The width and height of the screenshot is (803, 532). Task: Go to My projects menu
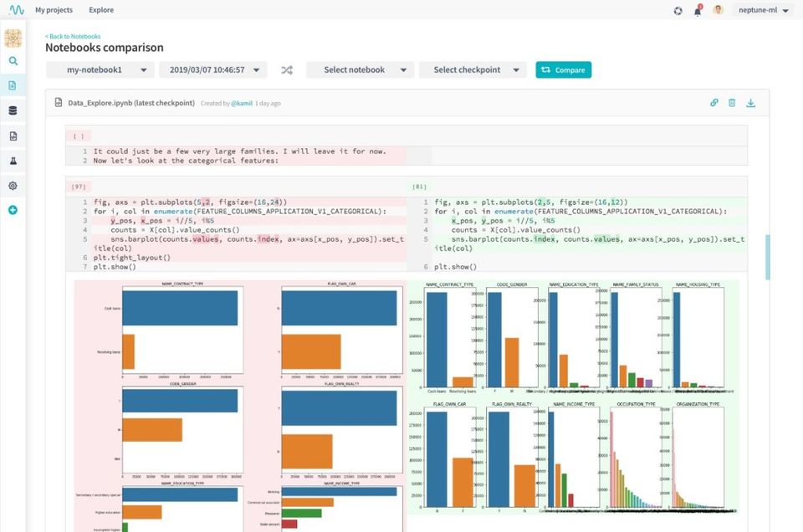coord(54,10)
